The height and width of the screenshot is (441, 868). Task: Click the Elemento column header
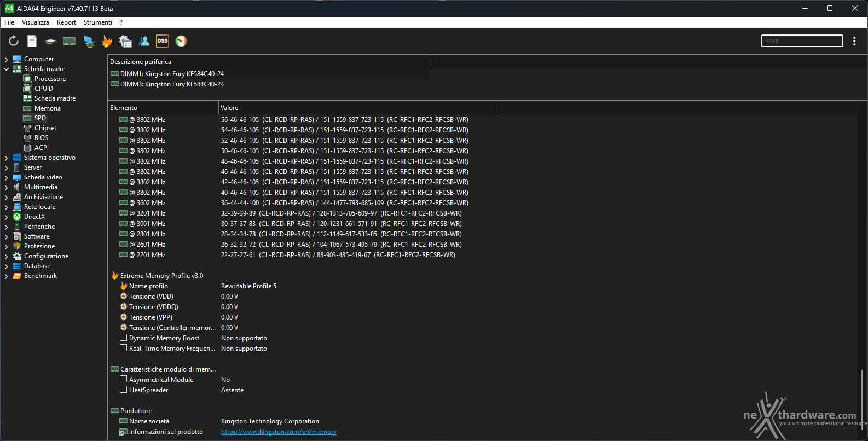163,108
